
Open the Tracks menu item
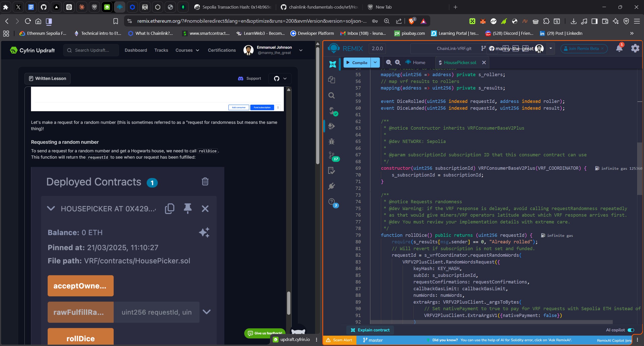161,50
